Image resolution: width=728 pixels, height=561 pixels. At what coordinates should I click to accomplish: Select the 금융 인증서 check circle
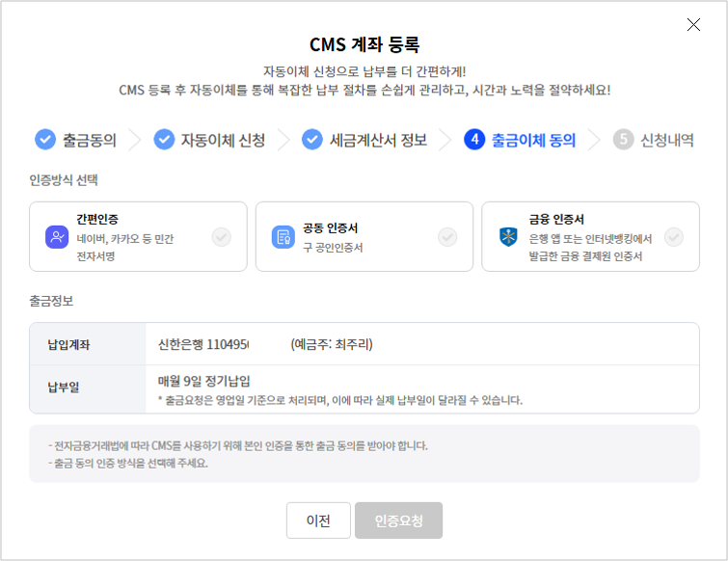point(673,237)
